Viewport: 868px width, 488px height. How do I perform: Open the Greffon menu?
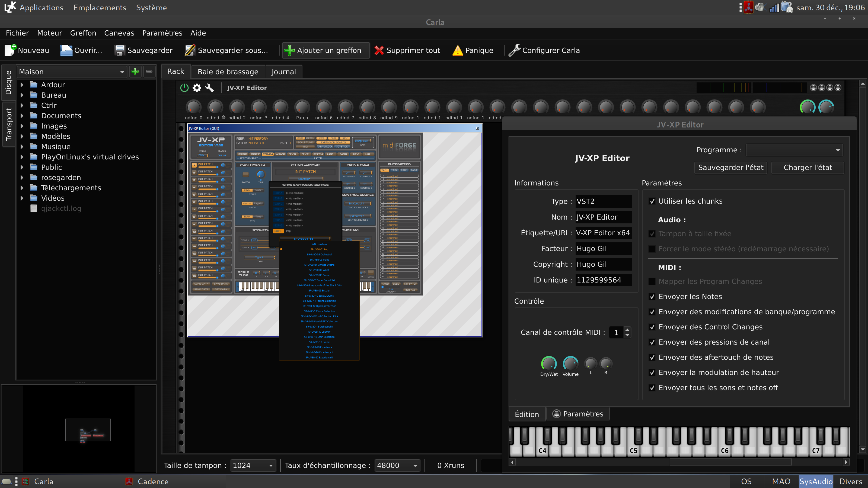click(x=83, y=33)
